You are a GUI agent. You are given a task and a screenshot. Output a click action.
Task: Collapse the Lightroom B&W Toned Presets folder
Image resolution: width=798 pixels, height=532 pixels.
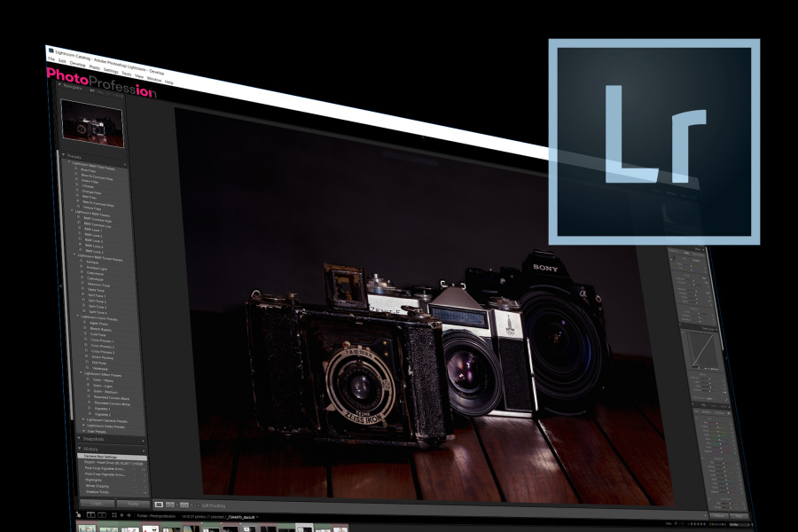coord(74,254)
